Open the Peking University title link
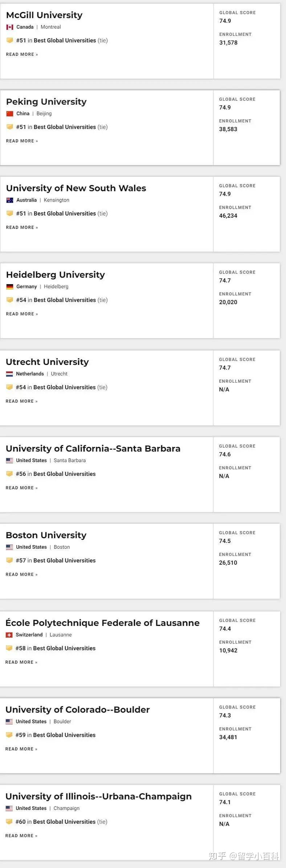 (x=46, y=102)
